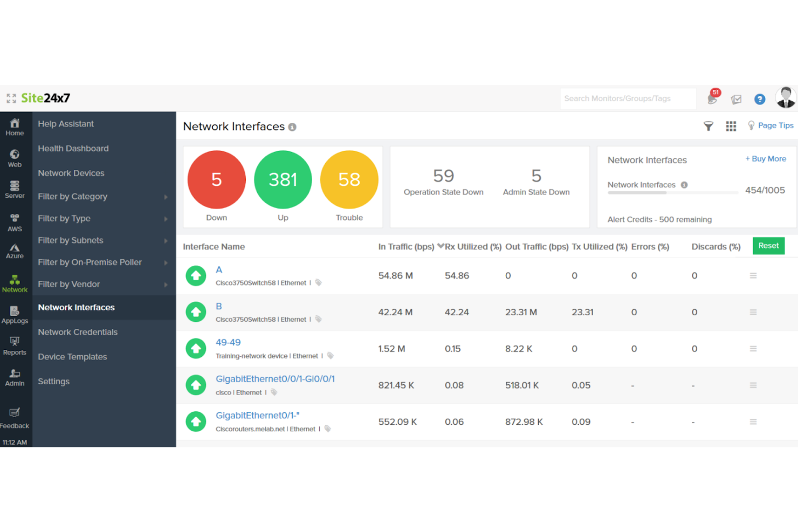Open Reports from the left sidebar
The width and height of the screenshot is (798, 532).
[x=15, y=345]
